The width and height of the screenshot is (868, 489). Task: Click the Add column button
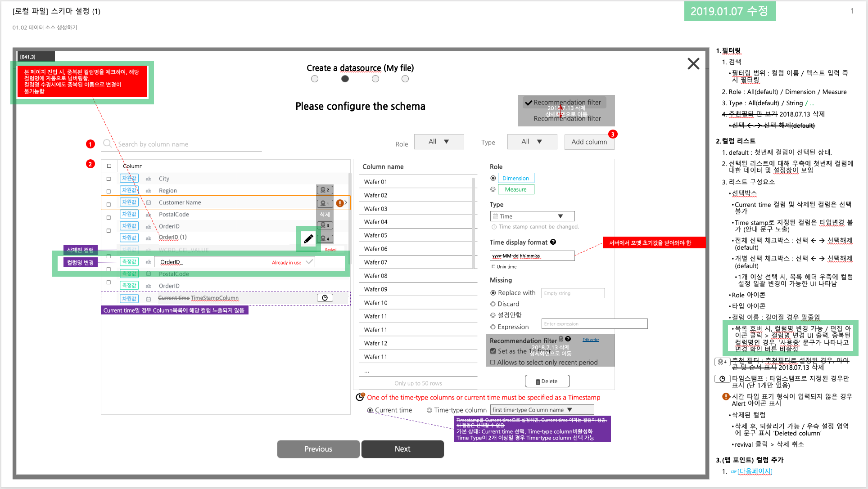pyautogui.click(x=589, y=141)
